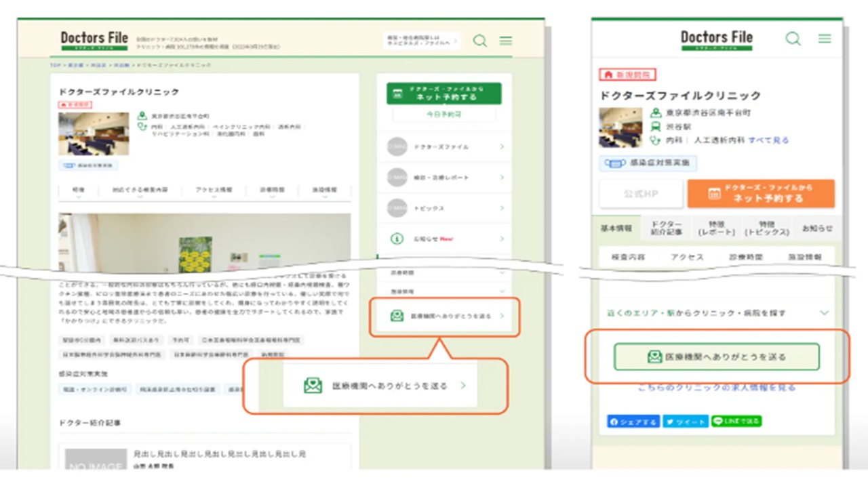Click the mask icon on mobile 感染症対策実施 badge
This screenshot has height=488, width=868.
[615, 163]
